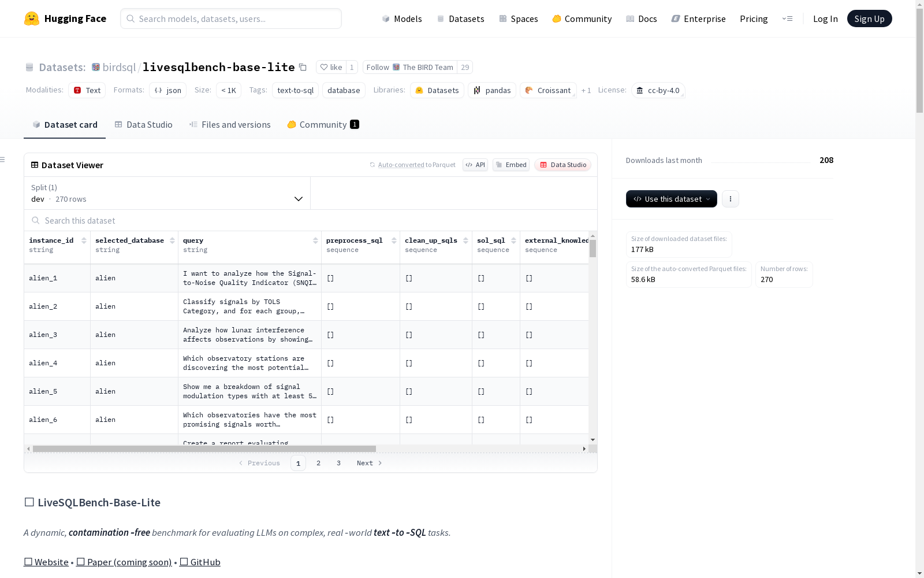Click the cc-by-4.0 license tag
Screen dimensions: 924x578
[x=658, y=90]
